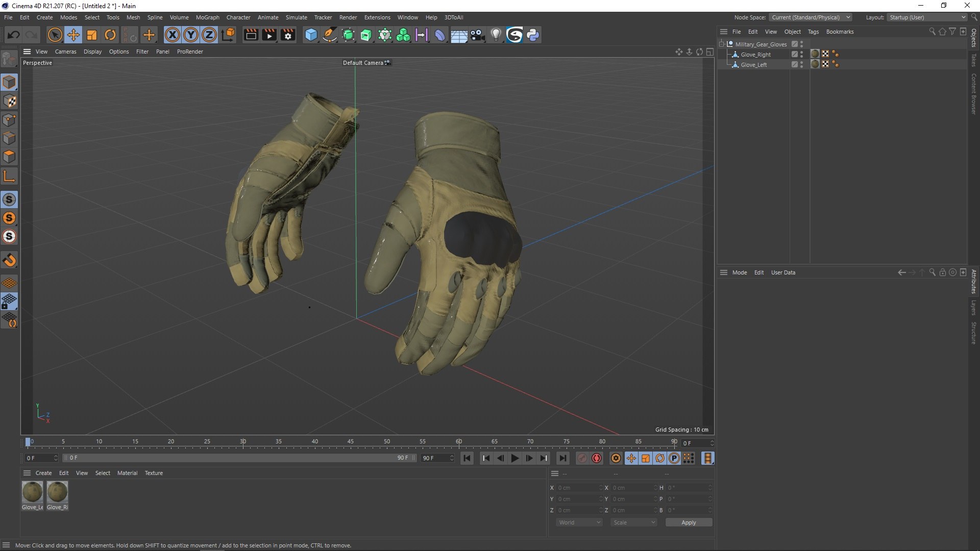Open Object Manager Tags menu

(x=813, y=32)
